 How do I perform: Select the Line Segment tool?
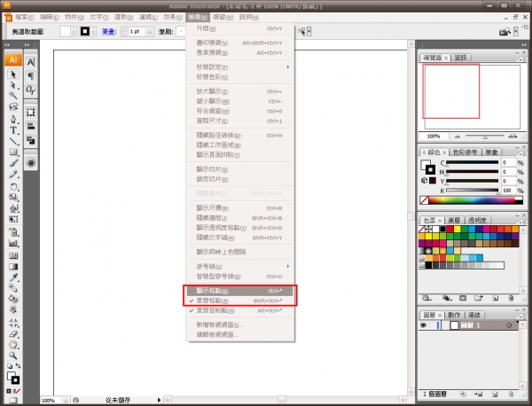[x=13, y=141]
